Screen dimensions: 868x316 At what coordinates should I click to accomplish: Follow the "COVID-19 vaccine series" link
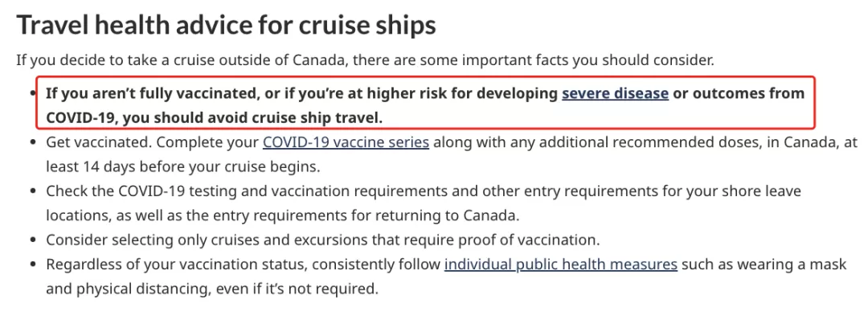[x=346, y=143]
